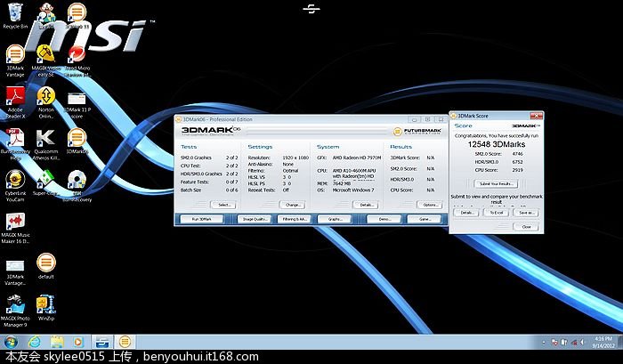Click the SM2.0 Score value 4746

[518, 154]
